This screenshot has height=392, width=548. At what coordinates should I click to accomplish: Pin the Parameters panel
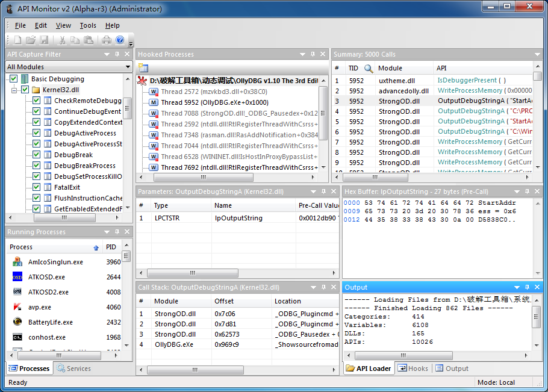[323, 191]
